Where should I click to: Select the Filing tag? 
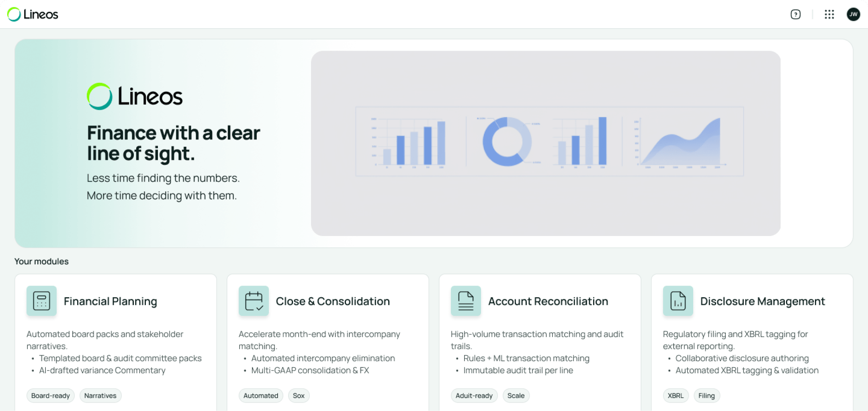(706, 396)
